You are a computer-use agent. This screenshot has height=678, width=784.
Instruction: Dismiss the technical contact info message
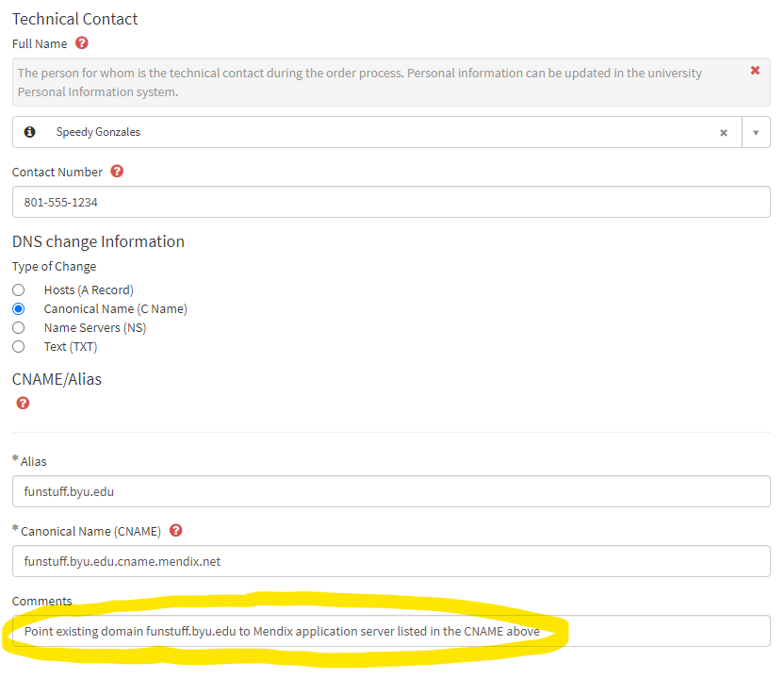(755, 71)
